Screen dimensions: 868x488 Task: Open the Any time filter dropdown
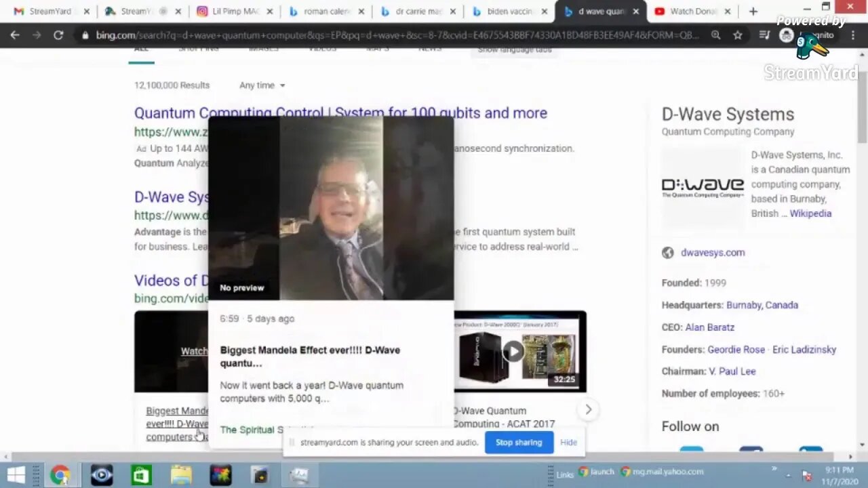pos(262,85)
